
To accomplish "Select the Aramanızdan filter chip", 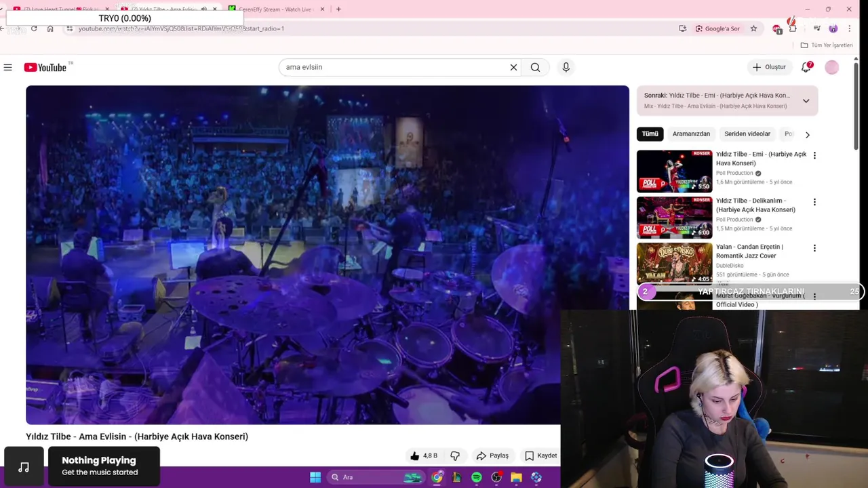I will [x=691, y=134].
